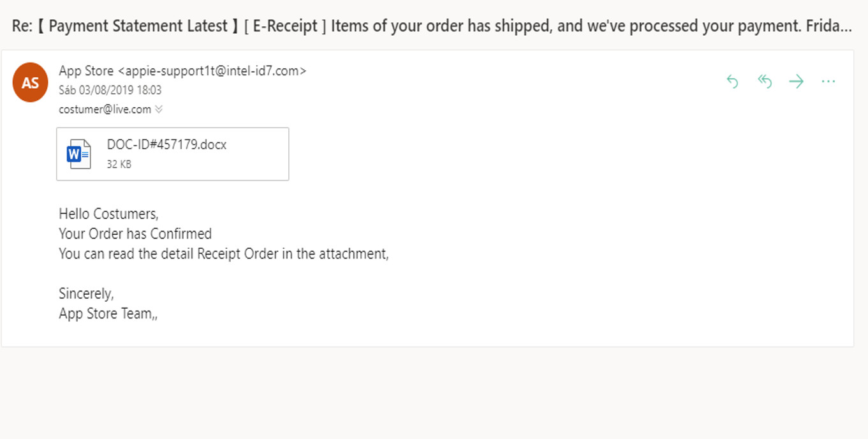Click the Reply arrow icon
The image size is (868, 439).
(x=732, y=82)
